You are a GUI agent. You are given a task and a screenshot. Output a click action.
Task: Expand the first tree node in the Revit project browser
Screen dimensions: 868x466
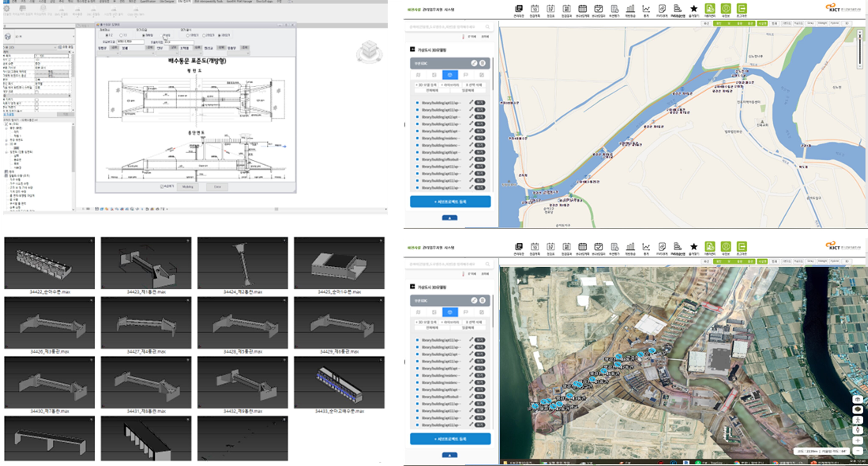(6, 124)
